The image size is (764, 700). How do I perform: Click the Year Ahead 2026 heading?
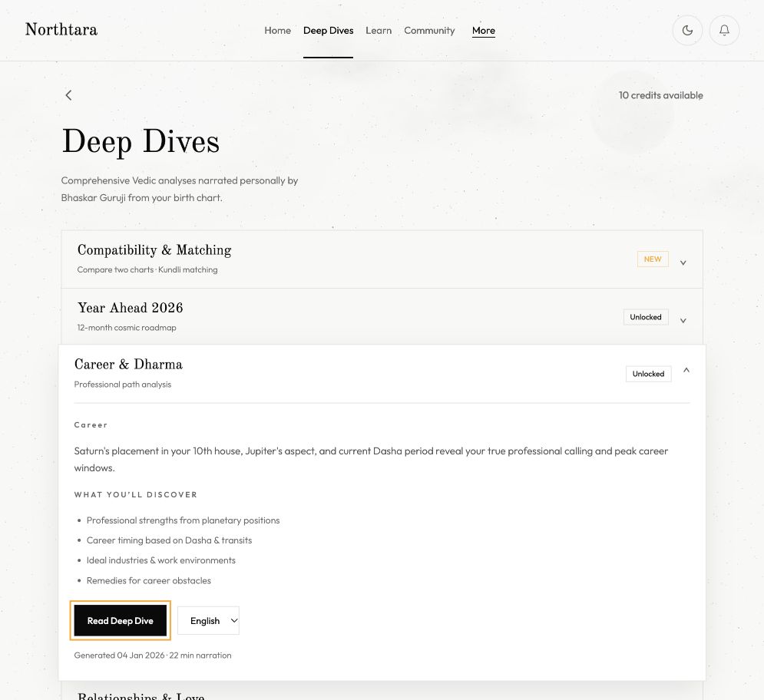pos(130,308)
